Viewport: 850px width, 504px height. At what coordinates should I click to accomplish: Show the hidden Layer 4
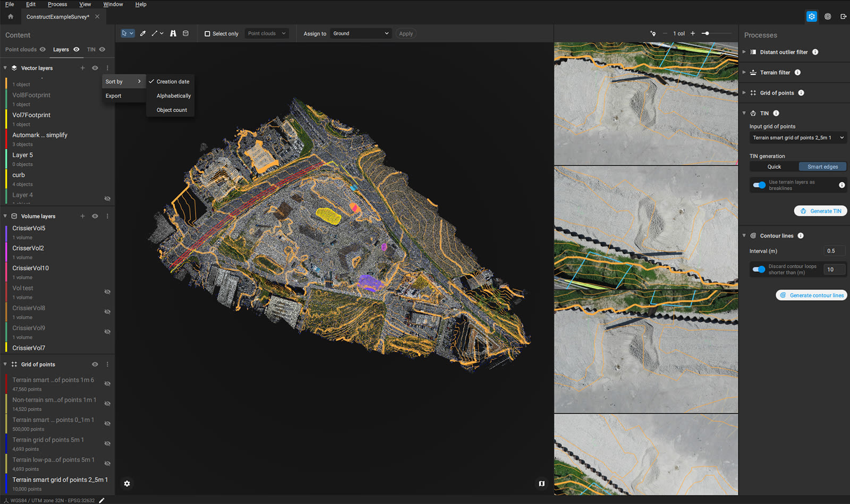click(107, 198)
